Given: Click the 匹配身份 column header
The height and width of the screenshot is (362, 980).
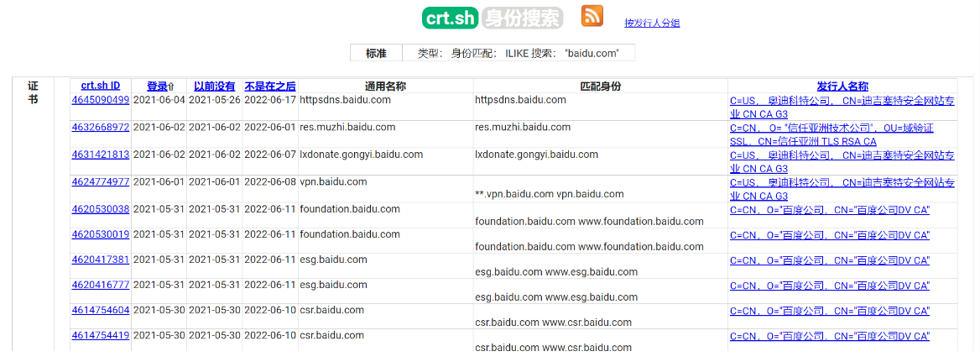Looking at the screenshot, I should click(x=600, y=87).
